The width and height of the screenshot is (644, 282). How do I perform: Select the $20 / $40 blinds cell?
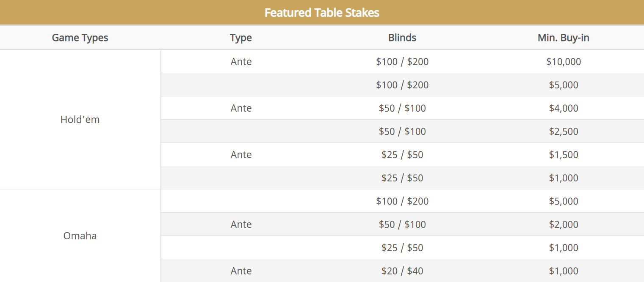pos(402,271)
